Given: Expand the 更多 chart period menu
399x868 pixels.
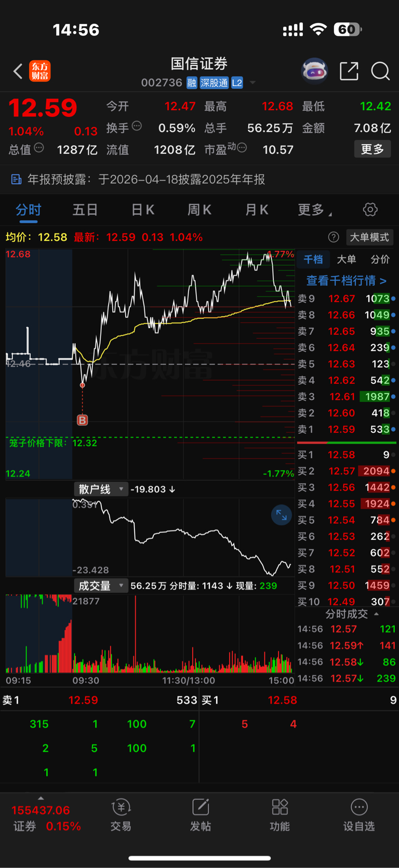Looking at the screenshot, I should coord(315,210).
